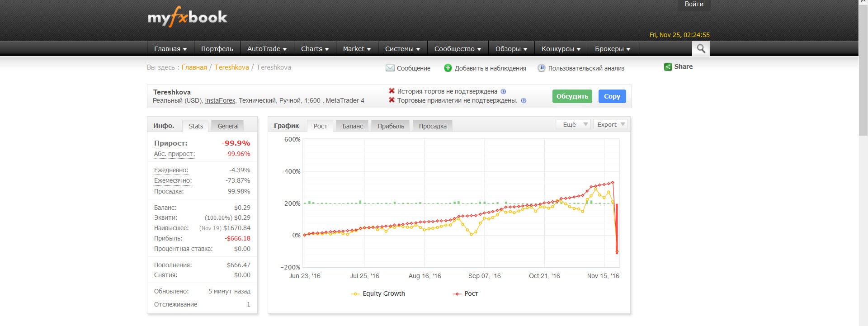Image resolution: width=868 pixels, height=326 pixels.
Task: Toggle the red Рост legend series
Action: click(x=465, y=293)
